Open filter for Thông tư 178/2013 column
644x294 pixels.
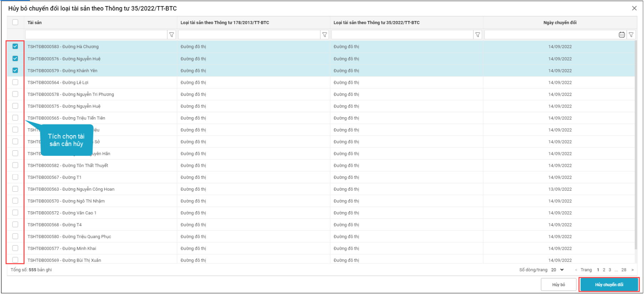324,35
